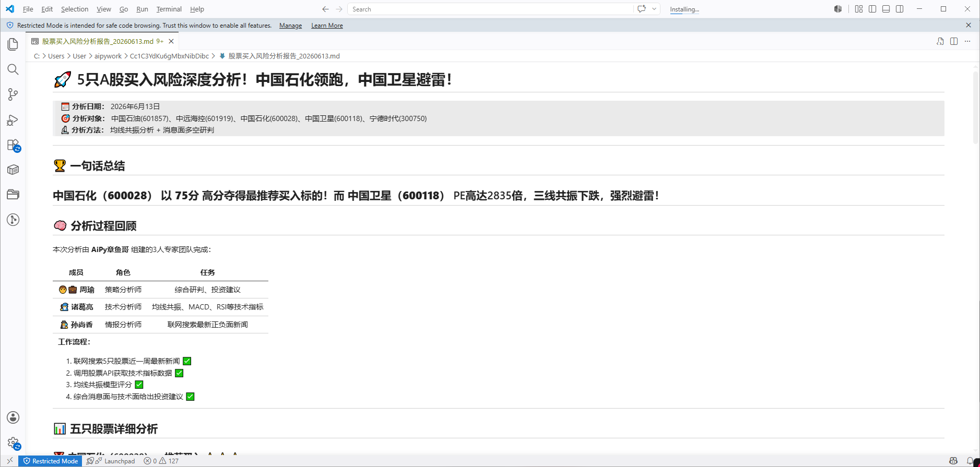The image size is (980, 467).
Task: Open the notifications bell
Action: (x=970, y=461)
